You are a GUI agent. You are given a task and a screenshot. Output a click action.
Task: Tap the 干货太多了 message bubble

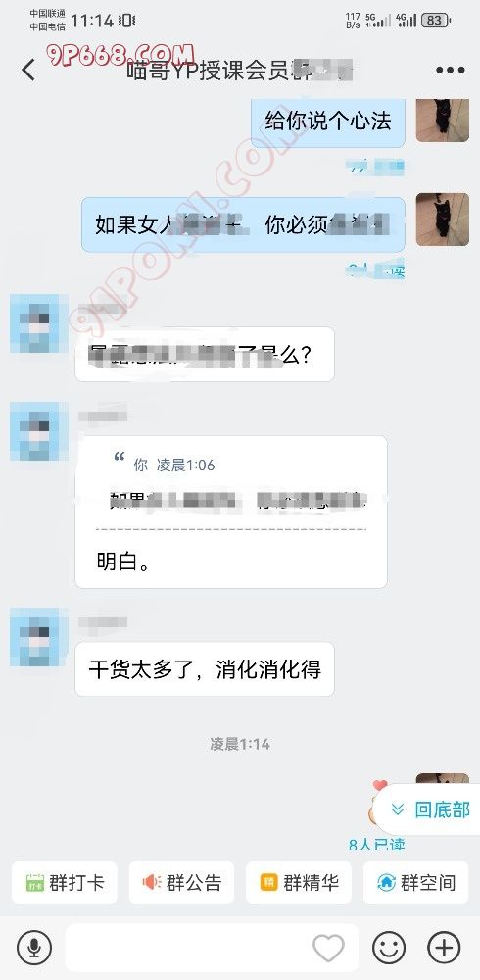pos(205,669)
